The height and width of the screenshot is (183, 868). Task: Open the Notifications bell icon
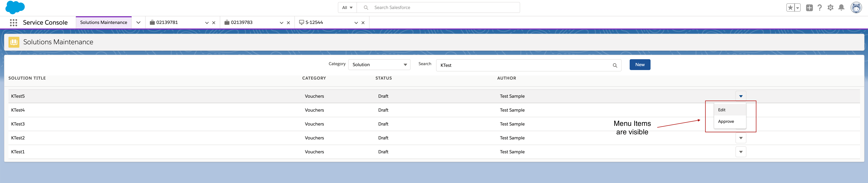pyautogui.click(x=841, y=8)
